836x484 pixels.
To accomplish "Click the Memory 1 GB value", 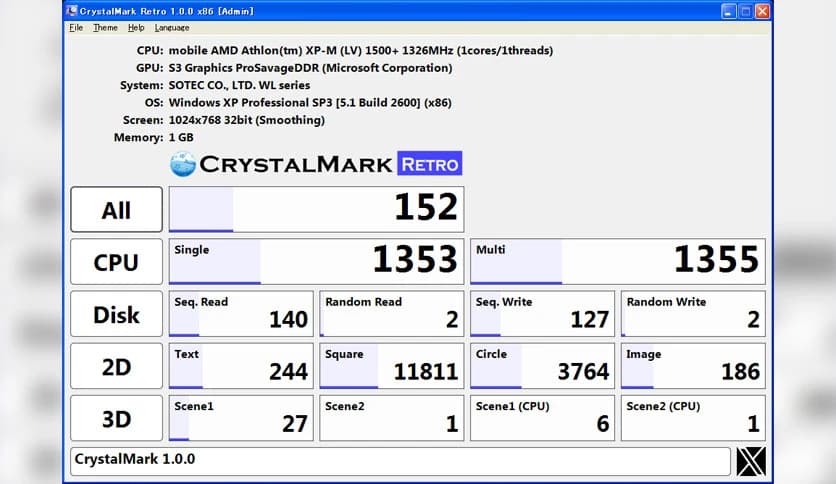I will (181, 138).
